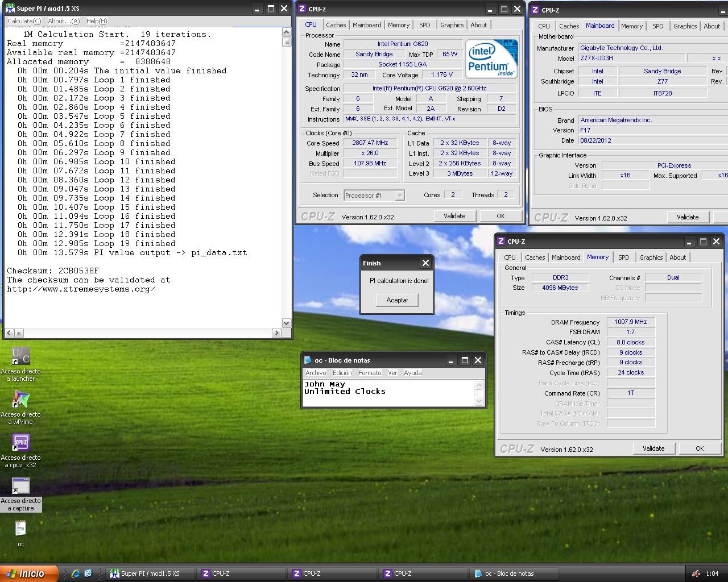Click the second quick launch browser icon
The height and width of the screenshot is (582, 728).
(x=88, y=573)
